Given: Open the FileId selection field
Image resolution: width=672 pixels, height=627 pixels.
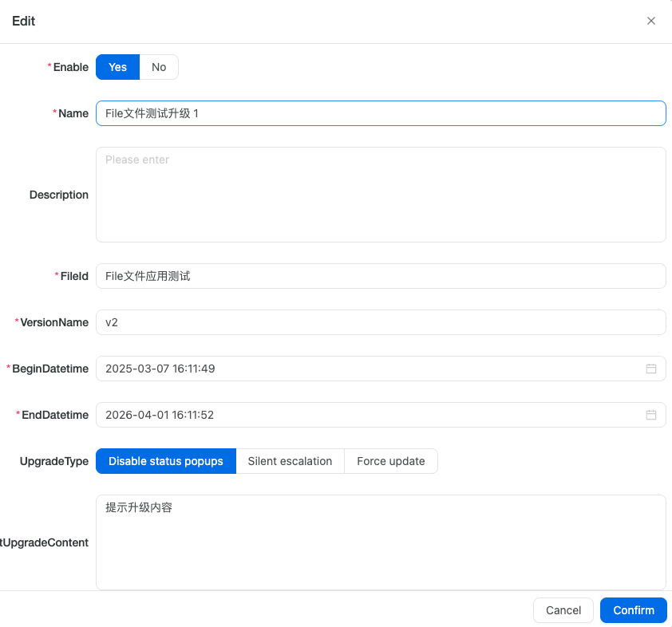Looking at the screenshot, I should 380,276.
